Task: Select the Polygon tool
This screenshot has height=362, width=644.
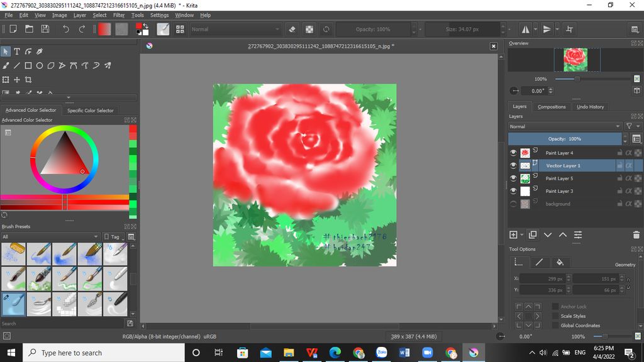Action: [x=51, y=65]
